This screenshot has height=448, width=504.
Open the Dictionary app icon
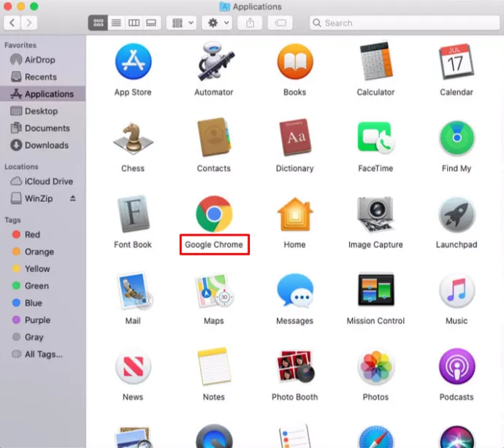(295, 137)
